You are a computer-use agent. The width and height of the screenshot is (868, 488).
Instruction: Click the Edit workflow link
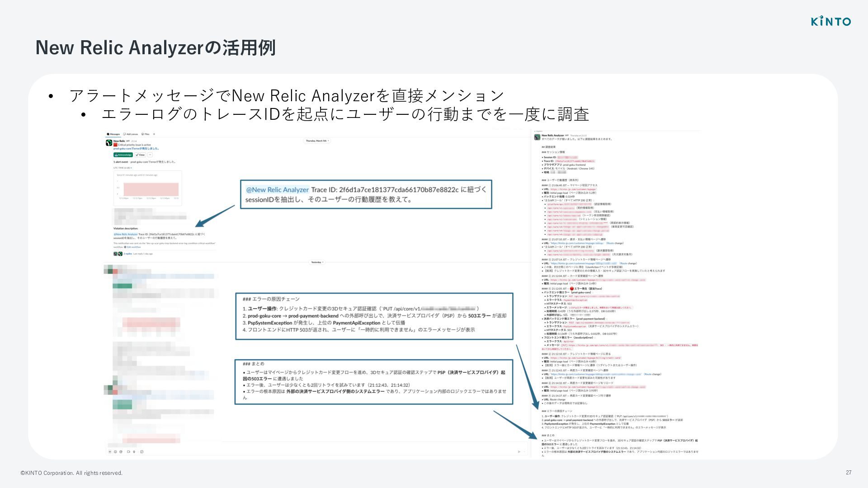(134, 247)
